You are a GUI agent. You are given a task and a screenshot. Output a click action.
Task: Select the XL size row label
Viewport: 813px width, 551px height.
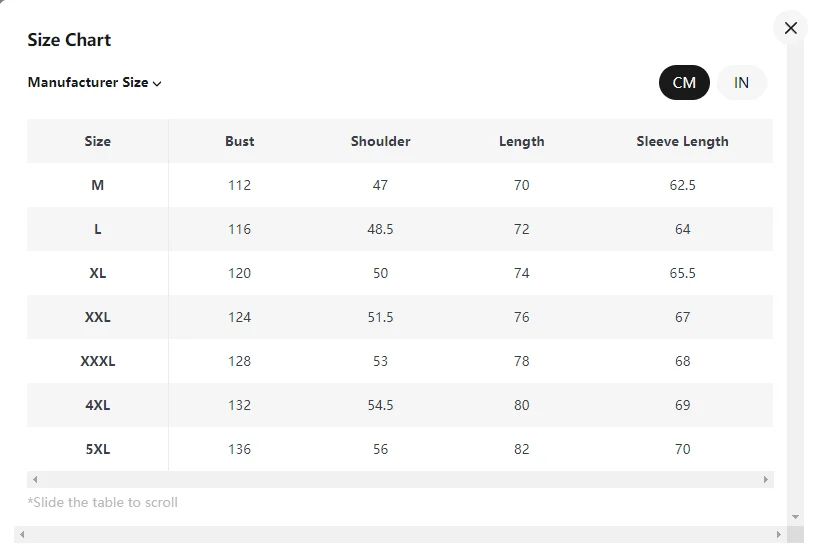97,273
